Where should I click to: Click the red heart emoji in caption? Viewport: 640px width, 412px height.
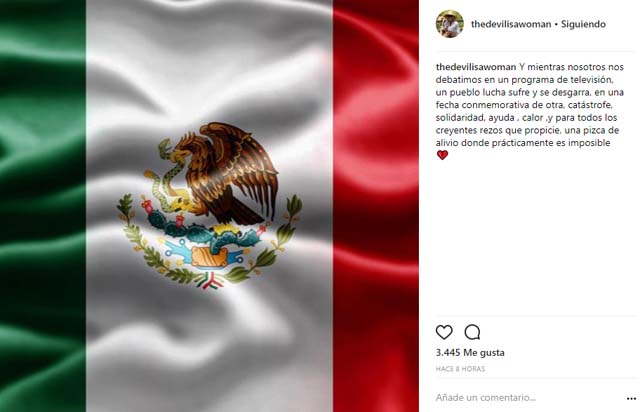coord(442,155)
